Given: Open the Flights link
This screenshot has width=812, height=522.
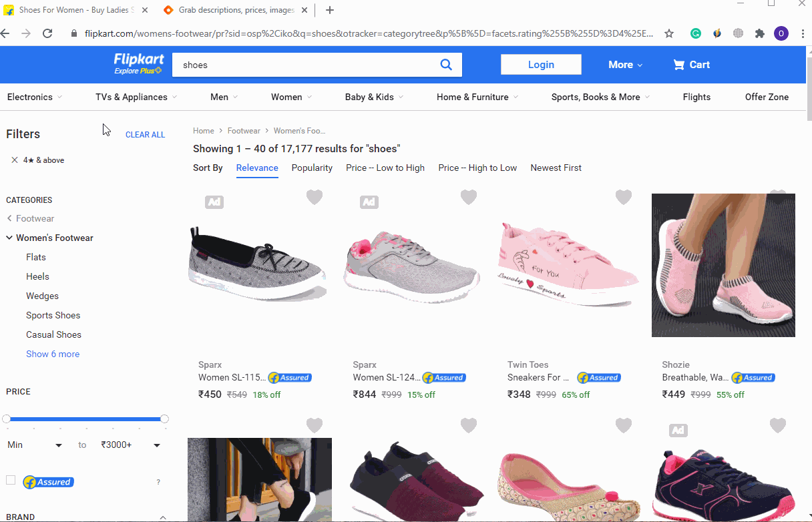Looking at the screenshot, I should tap(696, 97).
